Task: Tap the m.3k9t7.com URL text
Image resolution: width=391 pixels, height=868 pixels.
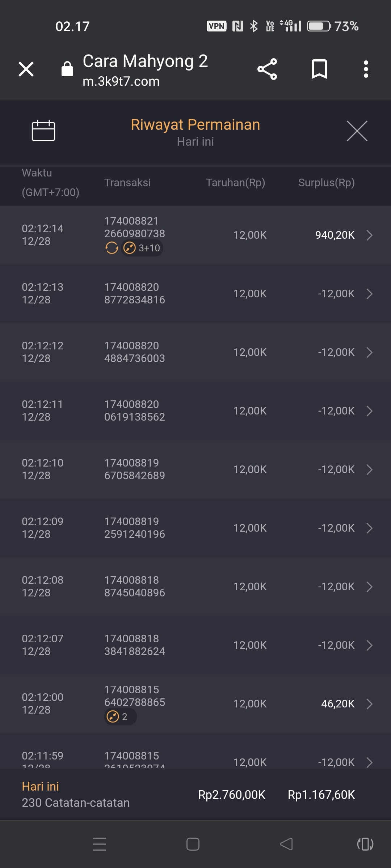Action: tap(121, 81)
